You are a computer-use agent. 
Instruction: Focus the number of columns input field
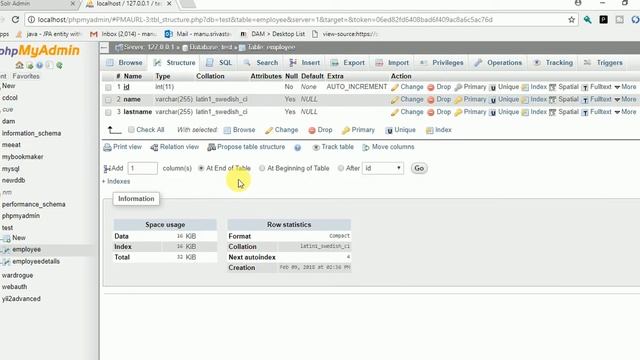coord(142,168)
